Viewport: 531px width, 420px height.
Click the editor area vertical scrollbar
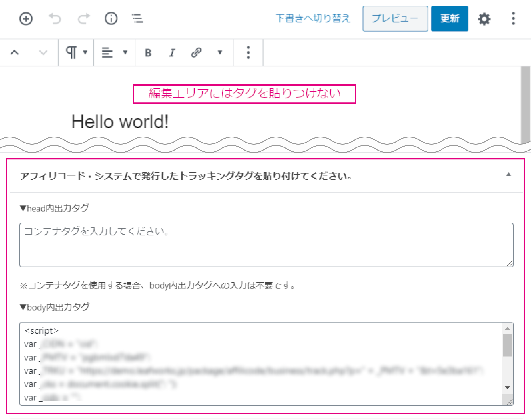pyautogui.click(x=525, y=105)
